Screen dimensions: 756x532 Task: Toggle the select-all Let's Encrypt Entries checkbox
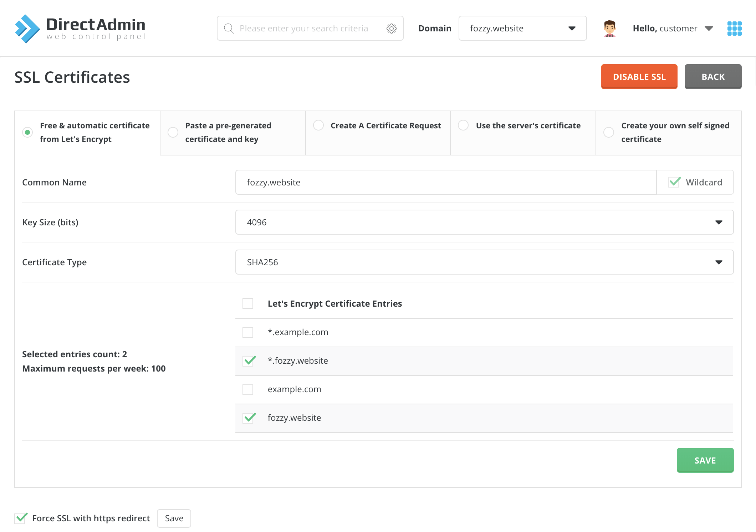pyautogui.click(x=248, y=303)
